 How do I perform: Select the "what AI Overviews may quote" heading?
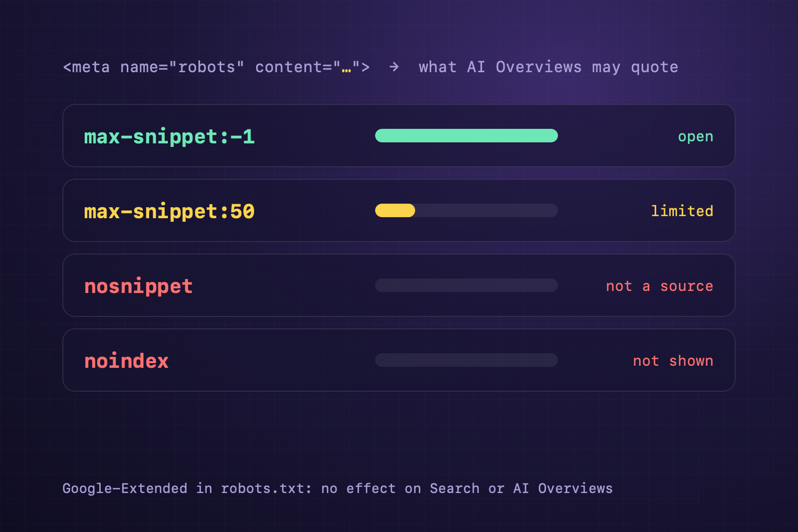(x=548, y=67)
